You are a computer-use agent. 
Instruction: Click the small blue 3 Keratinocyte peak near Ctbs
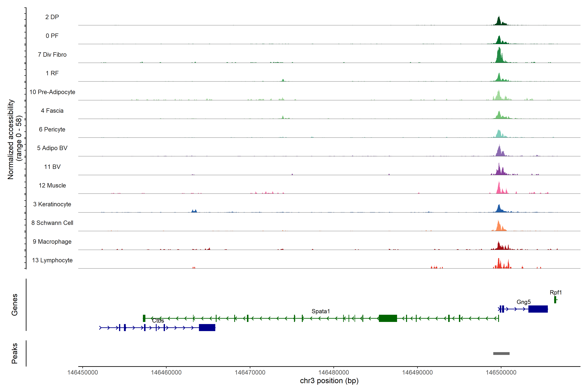pos(194,211)
